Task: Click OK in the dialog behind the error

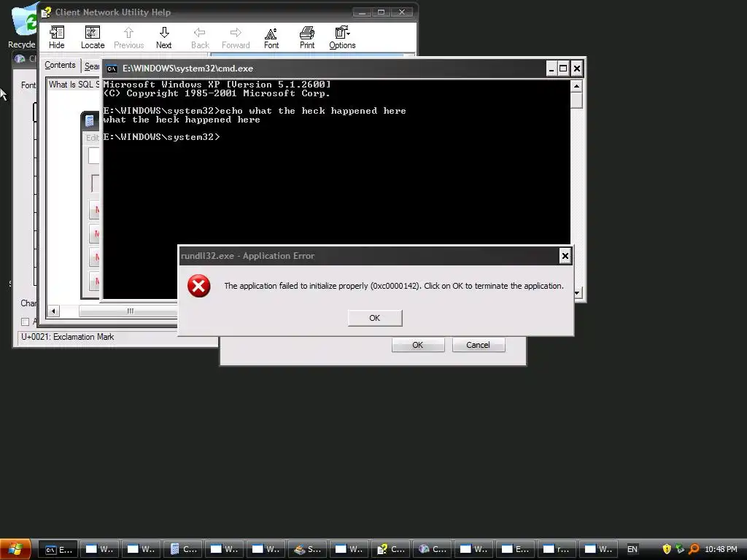Action: tap(418, 345)
